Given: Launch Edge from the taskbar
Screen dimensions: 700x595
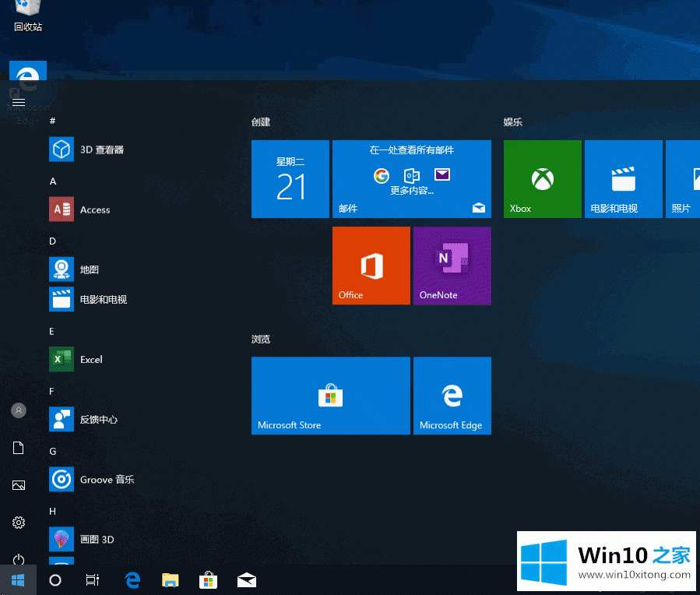Looking at the screenshot, I should tap(132, 580).
